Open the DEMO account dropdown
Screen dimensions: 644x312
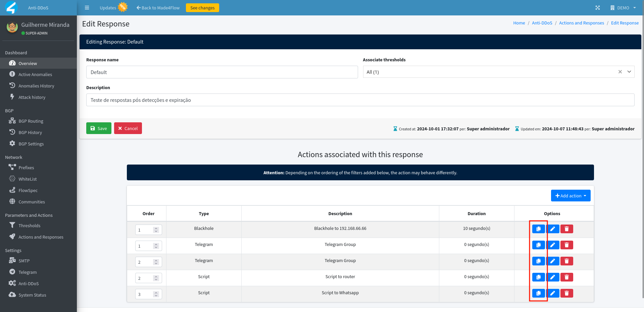coord(623,8)
